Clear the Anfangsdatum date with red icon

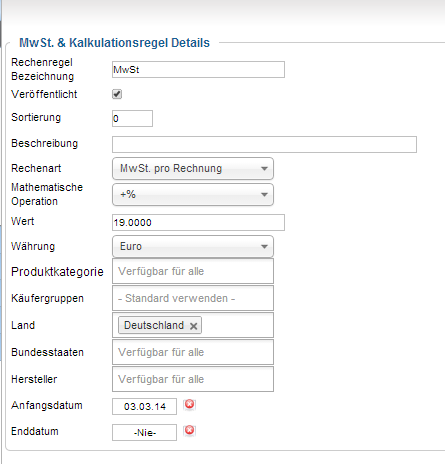pos(189,404)
